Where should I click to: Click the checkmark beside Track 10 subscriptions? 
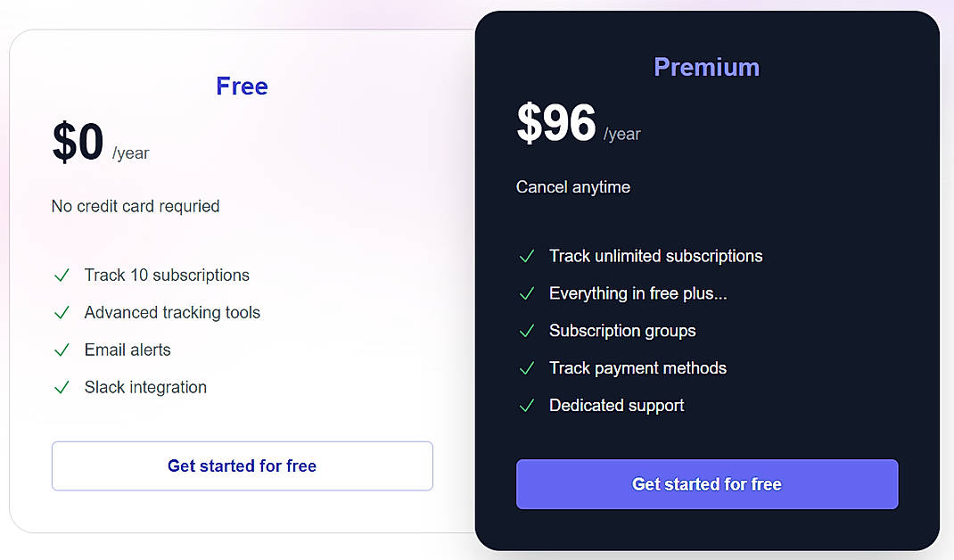62,276
